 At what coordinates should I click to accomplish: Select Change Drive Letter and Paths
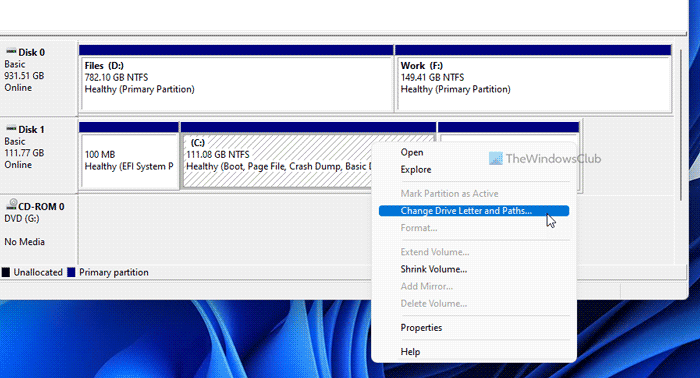click(474, 211)
